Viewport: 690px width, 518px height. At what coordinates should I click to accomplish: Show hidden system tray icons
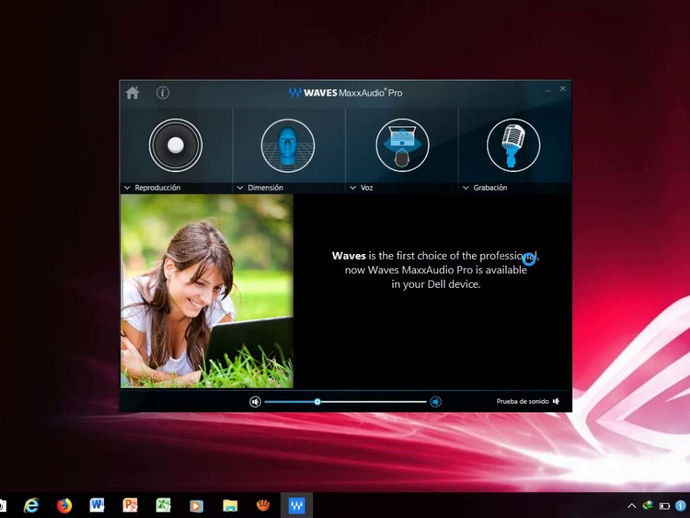tap(631, 506)
